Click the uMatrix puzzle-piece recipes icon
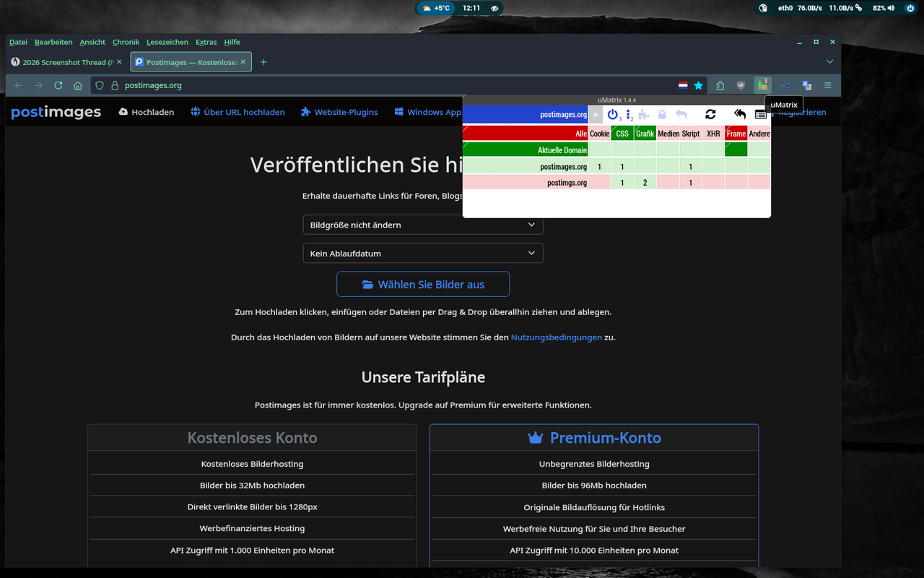This screenshot has width=924, height=578. point(643,114)
